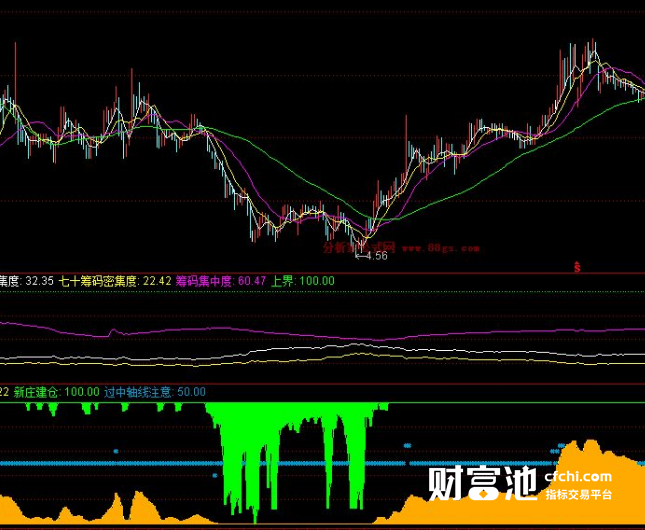Click the 上界: 100.00 indicator label
The image size is (645, 530).
303,281
